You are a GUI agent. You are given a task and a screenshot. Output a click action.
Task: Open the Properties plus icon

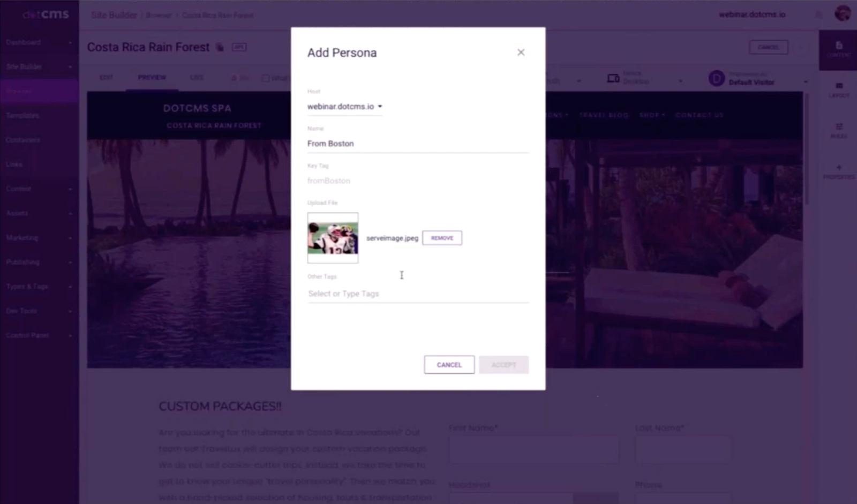click(839, 171)
